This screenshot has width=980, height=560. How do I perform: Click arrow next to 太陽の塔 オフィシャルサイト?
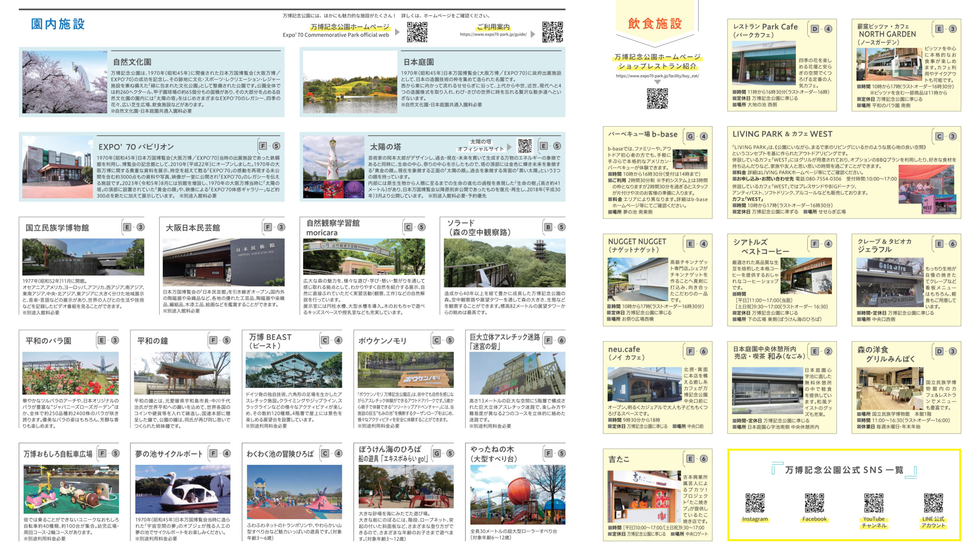[x=509, y=147]
